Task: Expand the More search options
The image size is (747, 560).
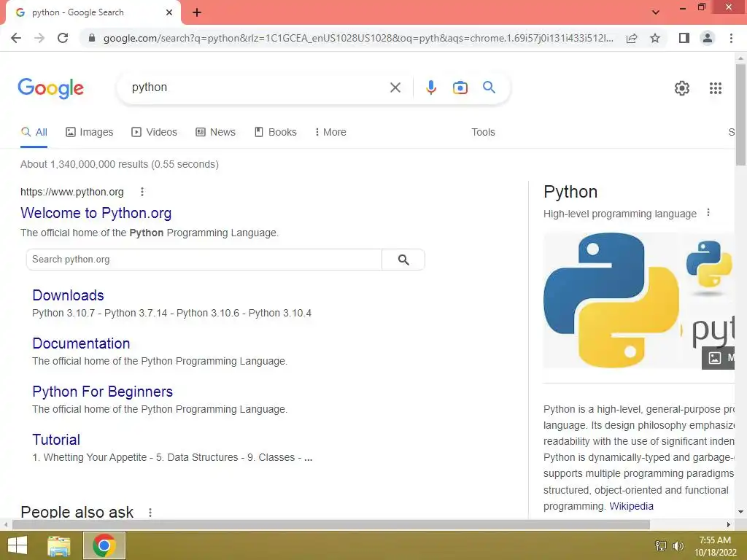Action: tap(330, 132)
